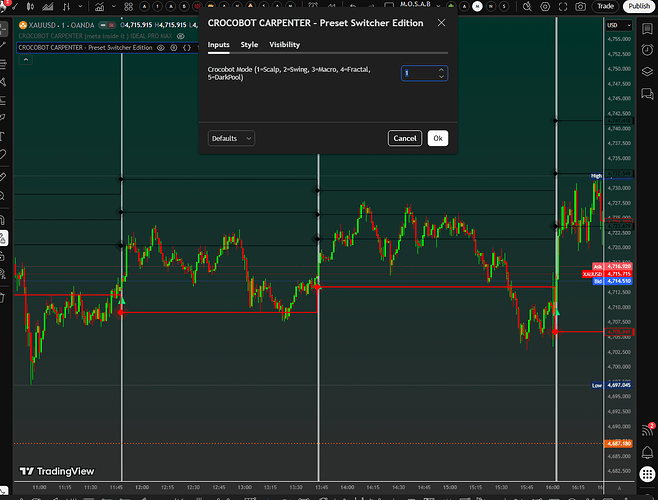Viewport: 658px width, 500px height.
Task: Select the zoom-in tool in left toolbar
Action: tap(3, 196)
